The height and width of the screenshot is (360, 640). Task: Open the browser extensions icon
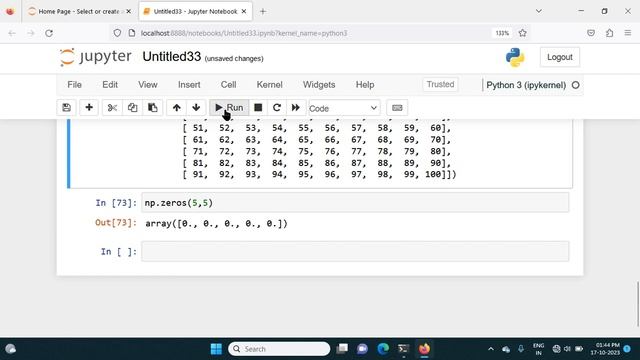(x=609, y=33)
